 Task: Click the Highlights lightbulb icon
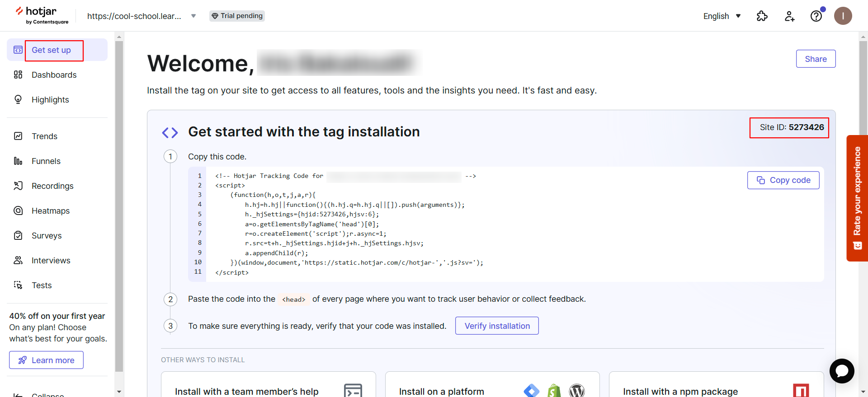pos(18,100)
